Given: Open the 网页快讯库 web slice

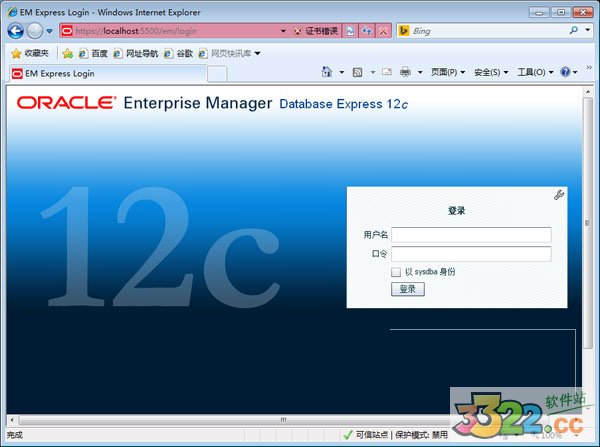Looking at the screenshot, I should click(225, 53).
